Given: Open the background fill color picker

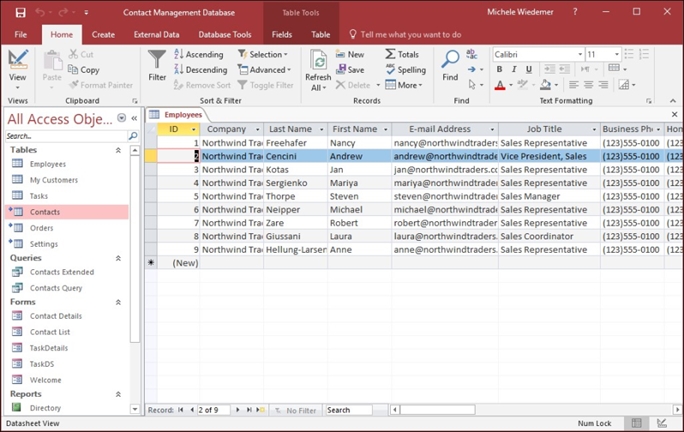Looking at the screenshot, I should (556, 85).
